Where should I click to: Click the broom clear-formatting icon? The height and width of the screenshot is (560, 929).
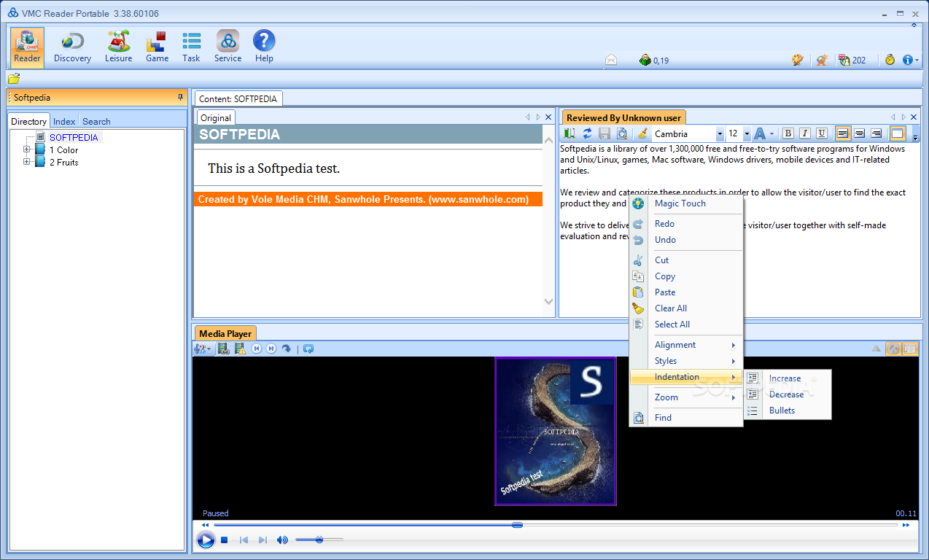tap(642, 133)
